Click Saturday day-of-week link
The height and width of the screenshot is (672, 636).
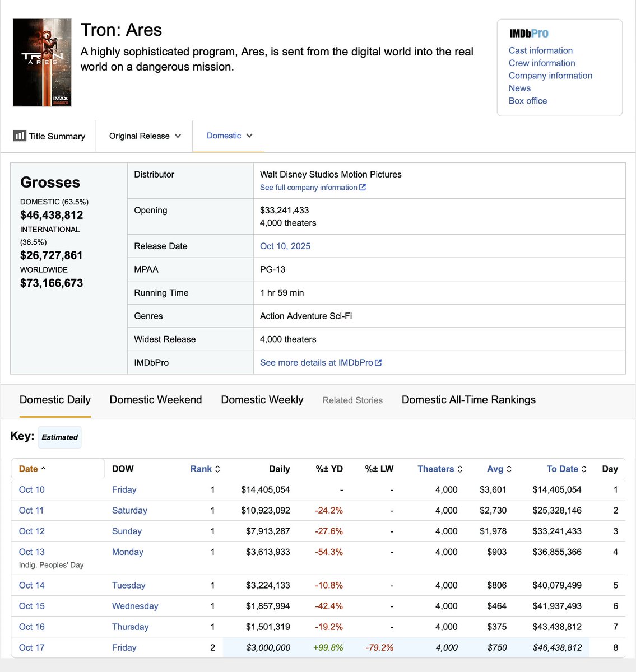tap(129, 510)
